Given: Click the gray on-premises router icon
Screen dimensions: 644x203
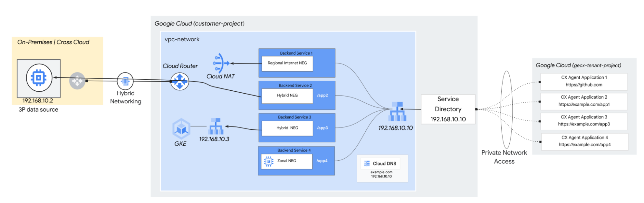Looking at the screenshot, I should (77, 81).
